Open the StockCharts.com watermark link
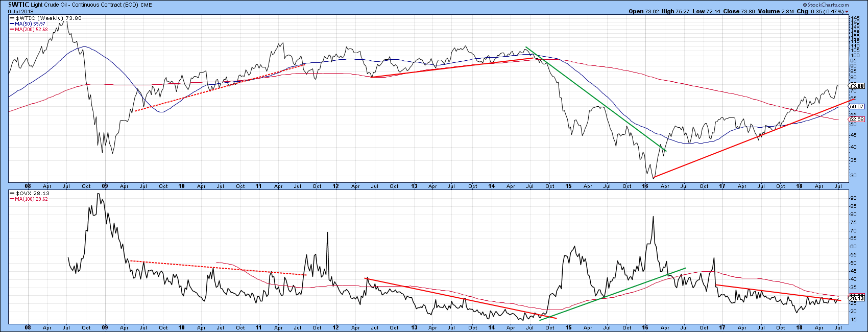 click(826, 5)
